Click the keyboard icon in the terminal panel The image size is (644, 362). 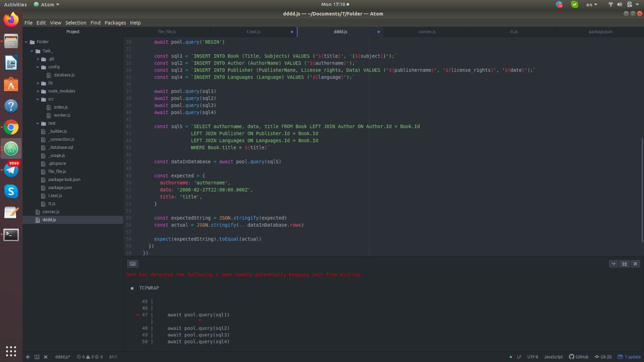(132, 263)
